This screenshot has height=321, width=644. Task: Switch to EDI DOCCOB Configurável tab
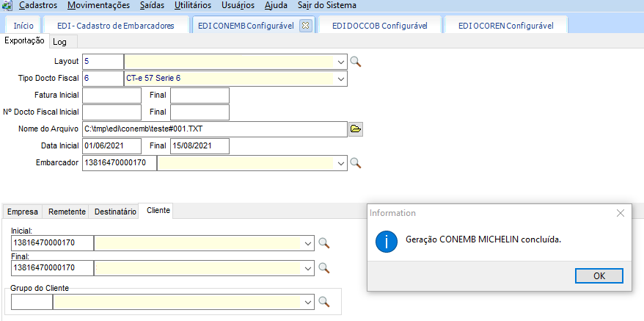[x=379, y=26]
